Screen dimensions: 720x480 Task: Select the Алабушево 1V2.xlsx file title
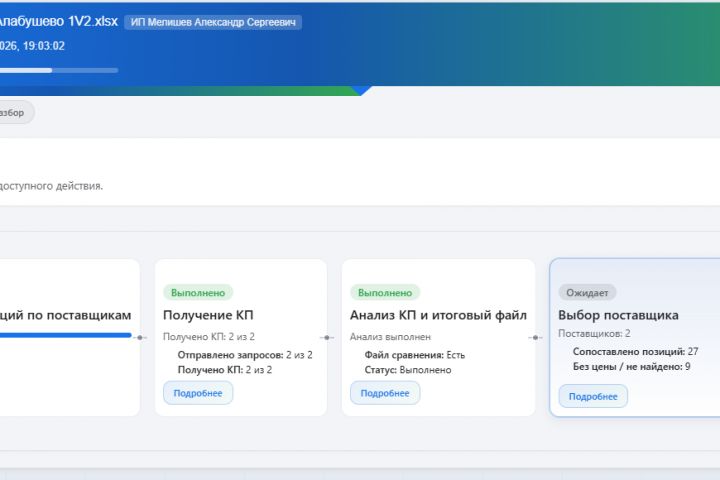(60, 22)
